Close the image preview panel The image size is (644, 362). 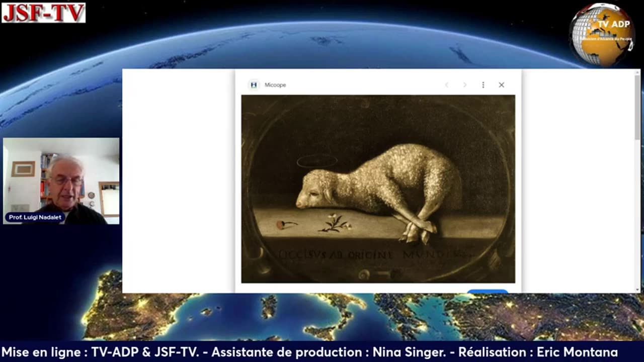click(502, 85)
